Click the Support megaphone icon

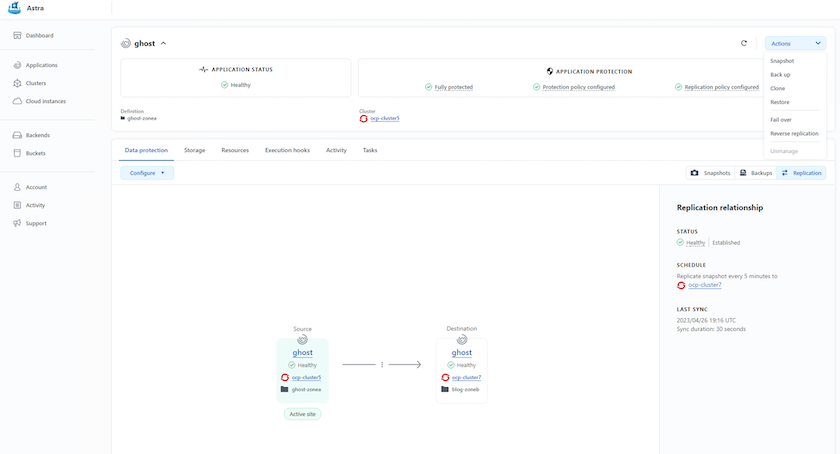(x=17, y=223)
